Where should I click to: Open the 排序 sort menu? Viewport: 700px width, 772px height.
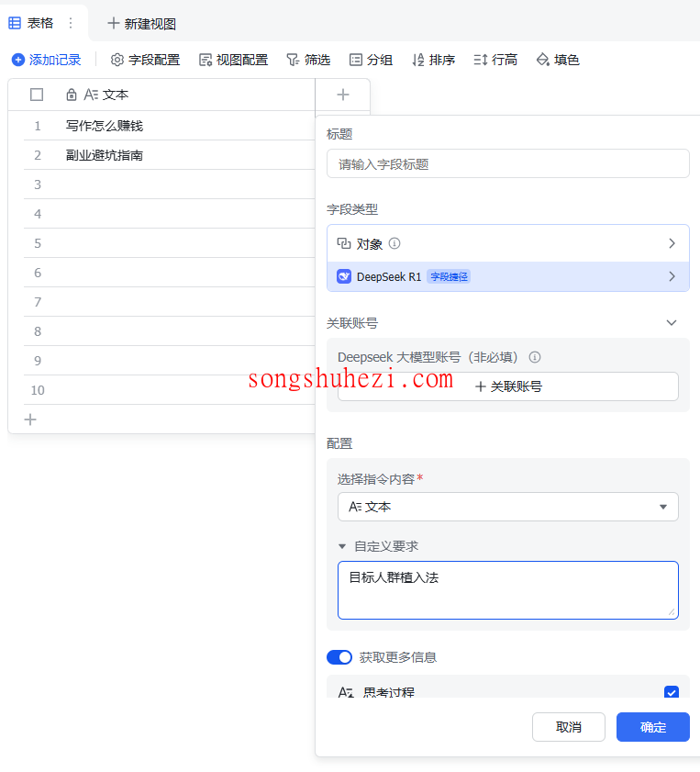pos(433,60)
